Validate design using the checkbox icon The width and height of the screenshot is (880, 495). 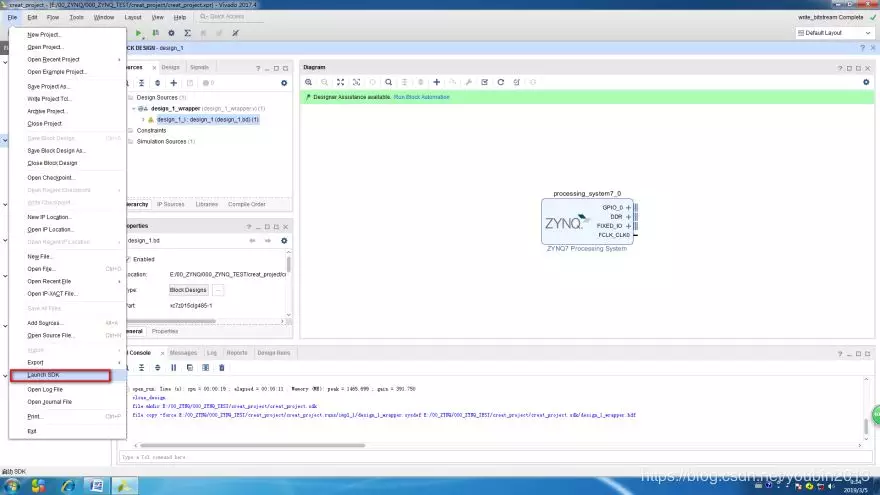(484, 82)
